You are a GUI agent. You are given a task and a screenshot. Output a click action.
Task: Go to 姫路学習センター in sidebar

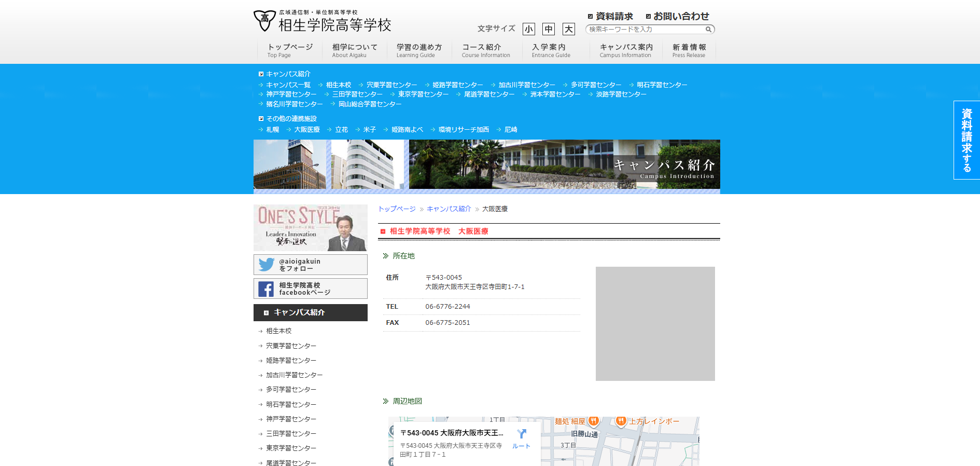(x=291, y=360)
